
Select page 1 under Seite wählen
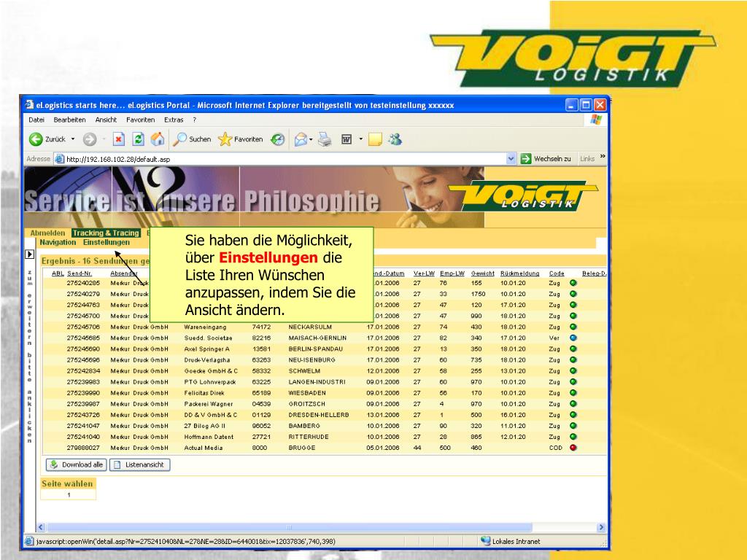coord(69,495)
